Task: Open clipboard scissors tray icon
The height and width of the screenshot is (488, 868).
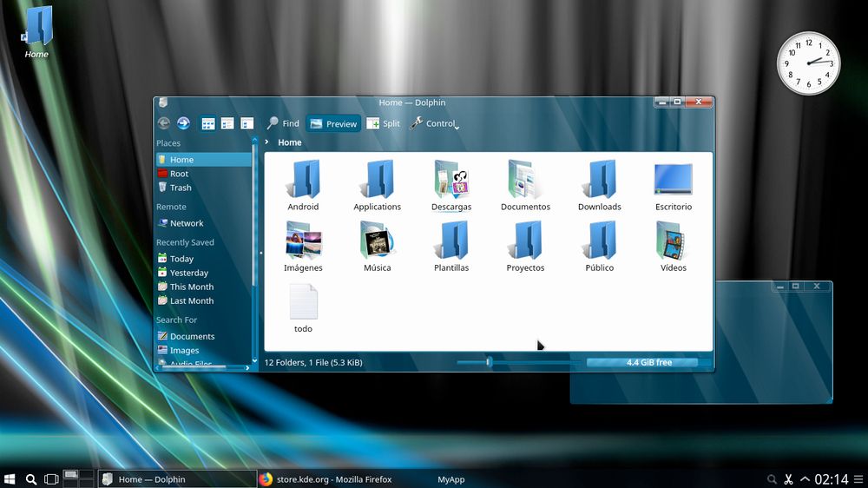Action: coord(788,479)
